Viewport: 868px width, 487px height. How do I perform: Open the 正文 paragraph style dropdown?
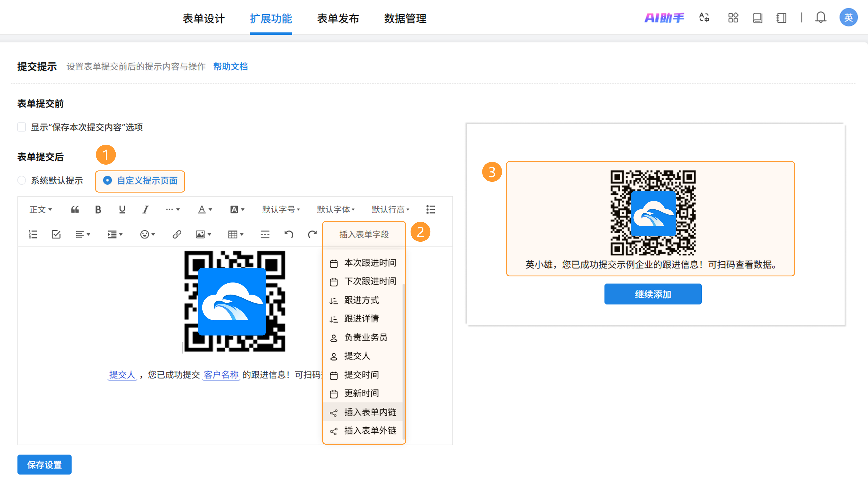40,209
